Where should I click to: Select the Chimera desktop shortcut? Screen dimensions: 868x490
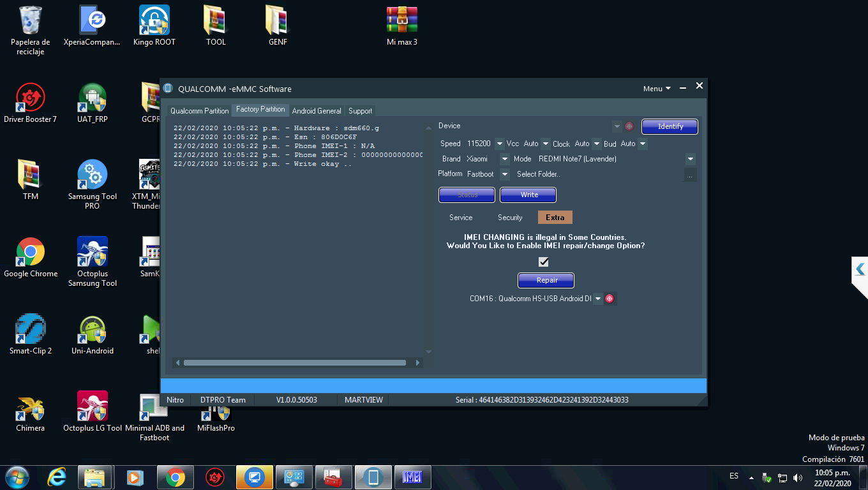coord(30,412)
